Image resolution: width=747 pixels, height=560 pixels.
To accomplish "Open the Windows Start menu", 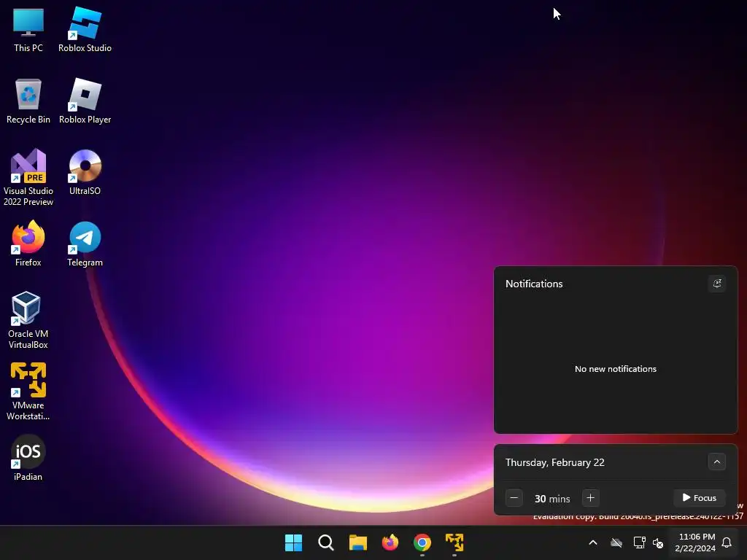I will [293, 542].
